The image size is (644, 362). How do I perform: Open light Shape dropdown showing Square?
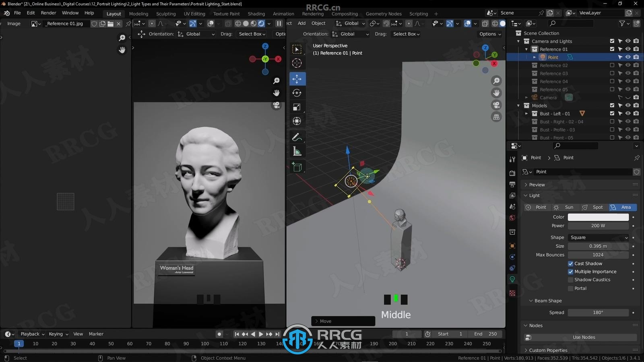coord(598,237)
